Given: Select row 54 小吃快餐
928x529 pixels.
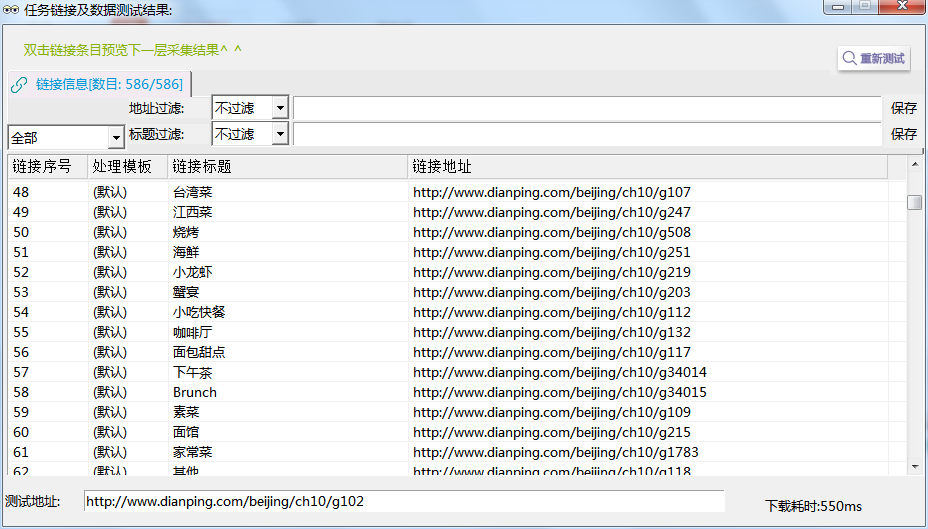Looking at the screenshot, I should [456, 312].
